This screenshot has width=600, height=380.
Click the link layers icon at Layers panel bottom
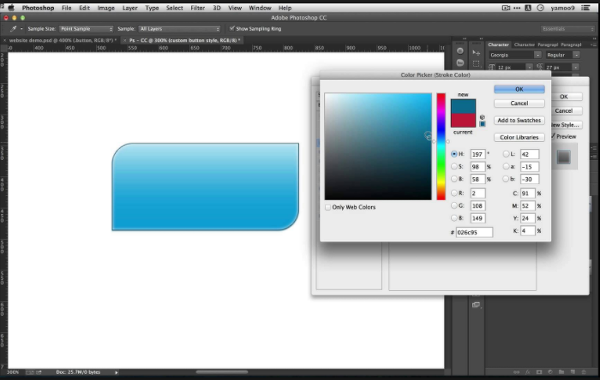pos(517,372)
